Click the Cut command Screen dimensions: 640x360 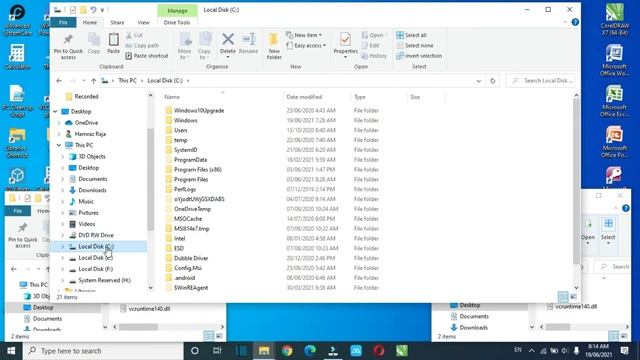135,35
